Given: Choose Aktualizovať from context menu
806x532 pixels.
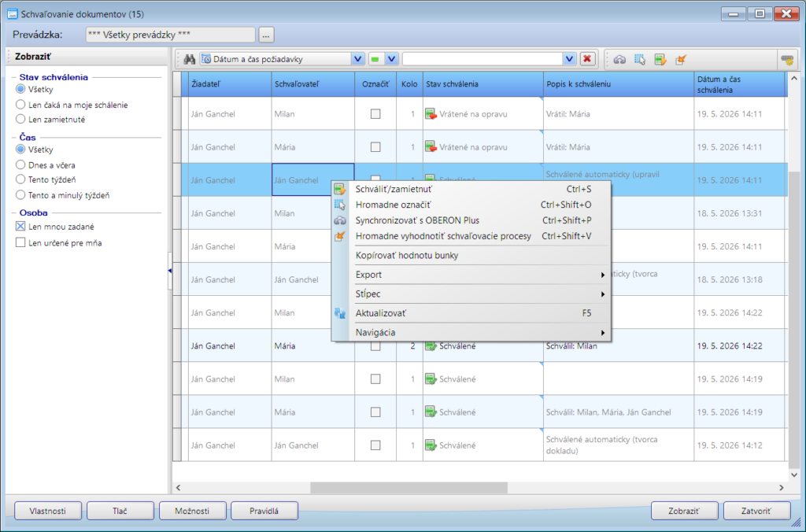Looking at the screenshot, I should pos(471,313).
